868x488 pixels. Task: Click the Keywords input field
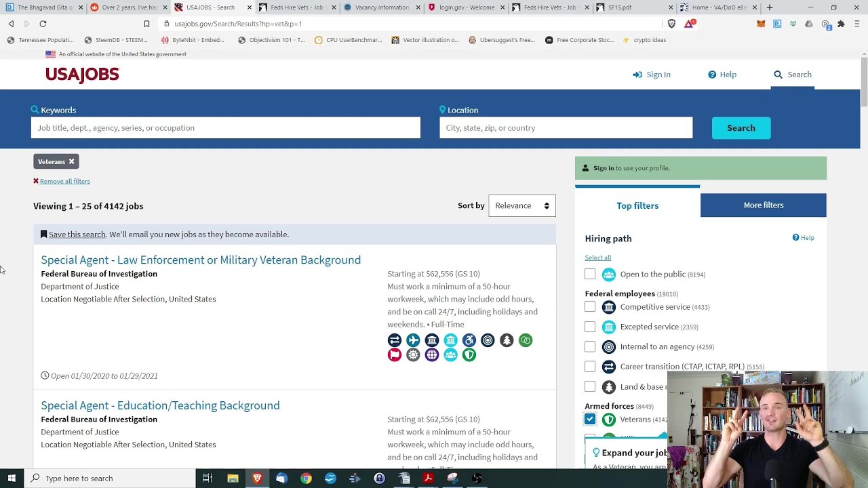click(226, 128)
